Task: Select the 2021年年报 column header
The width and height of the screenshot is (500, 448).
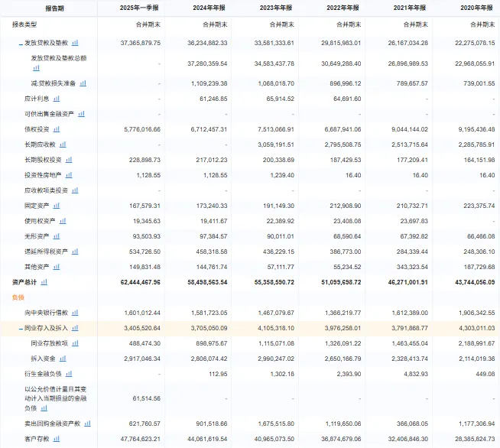Action: pos(410,8)
